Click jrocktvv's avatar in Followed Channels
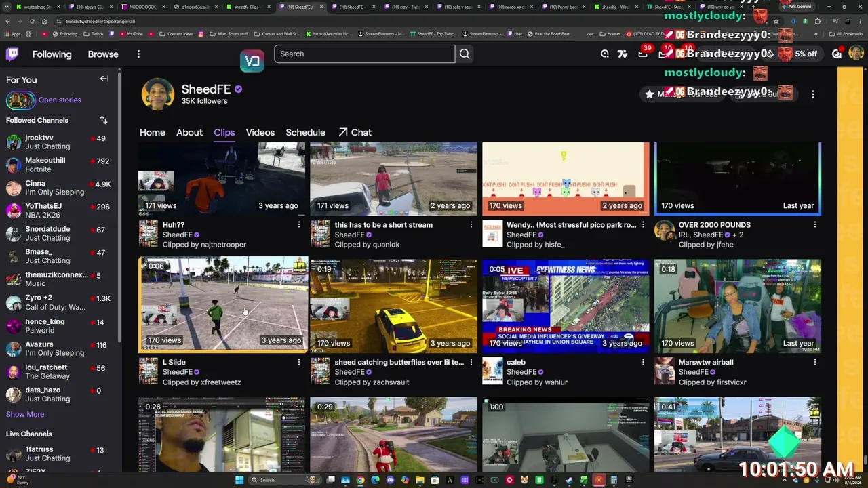This screenshot has width=868, height=488. [14, 142]
